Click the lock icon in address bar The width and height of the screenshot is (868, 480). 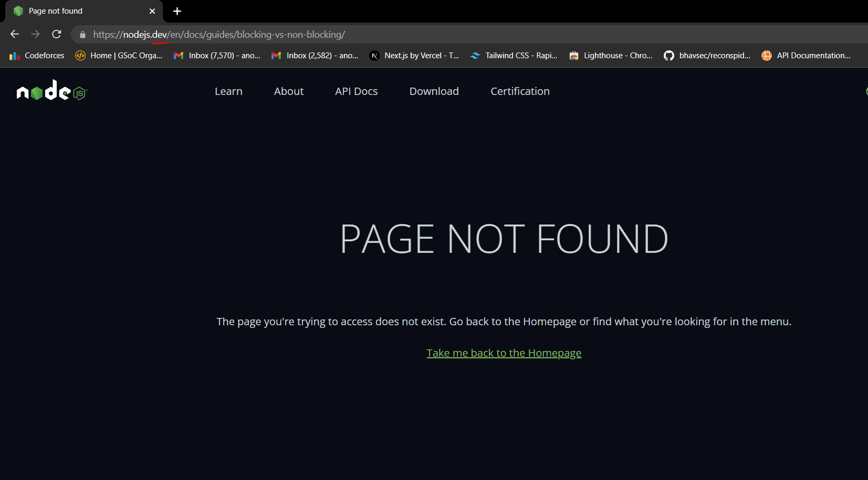[82, 35]
